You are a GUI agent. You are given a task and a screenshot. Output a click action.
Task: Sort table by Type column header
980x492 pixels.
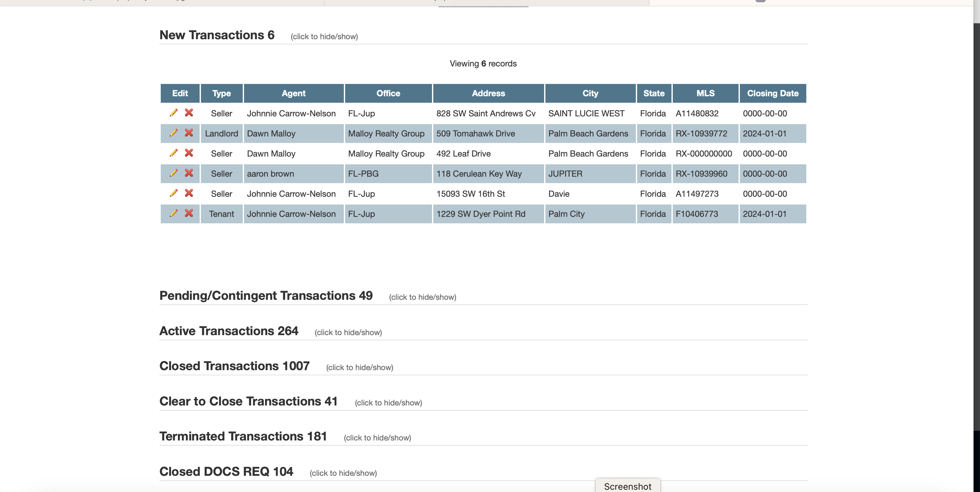[221, 93]
